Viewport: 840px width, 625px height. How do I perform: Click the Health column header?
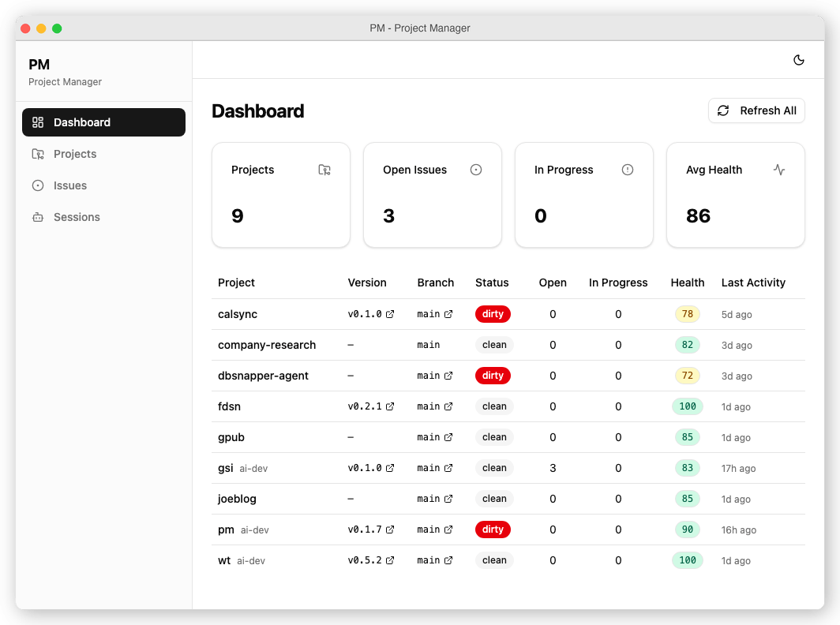click(x=687, y=283)
